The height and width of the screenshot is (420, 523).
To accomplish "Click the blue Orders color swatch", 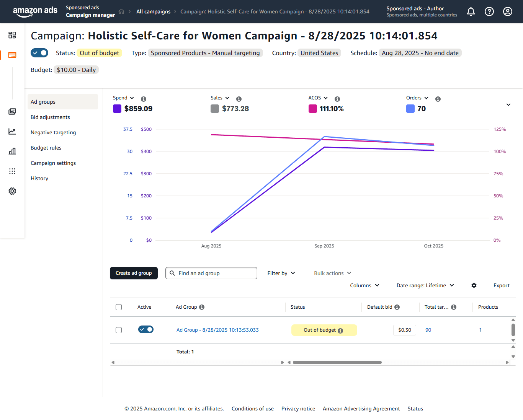I will 410,109.
